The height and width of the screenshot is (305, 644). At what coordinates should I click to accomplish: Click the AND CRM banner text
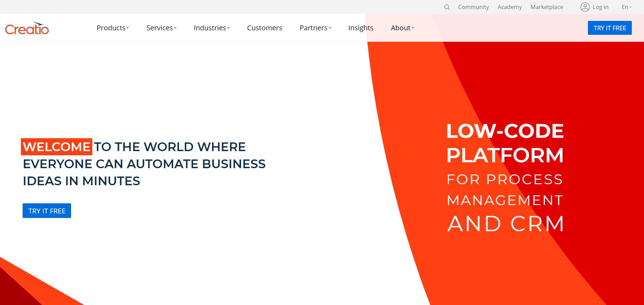click(x=506, y=224)
